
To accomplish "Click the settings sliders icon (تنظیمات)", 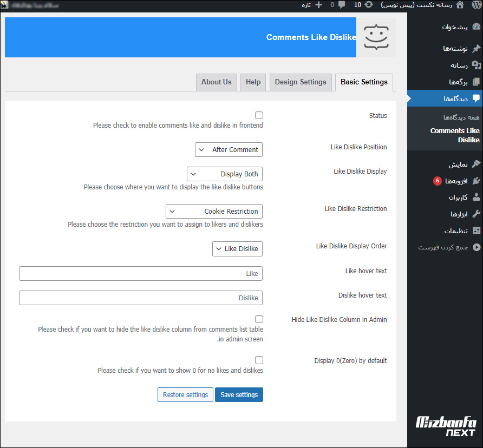I will point(476,230).
